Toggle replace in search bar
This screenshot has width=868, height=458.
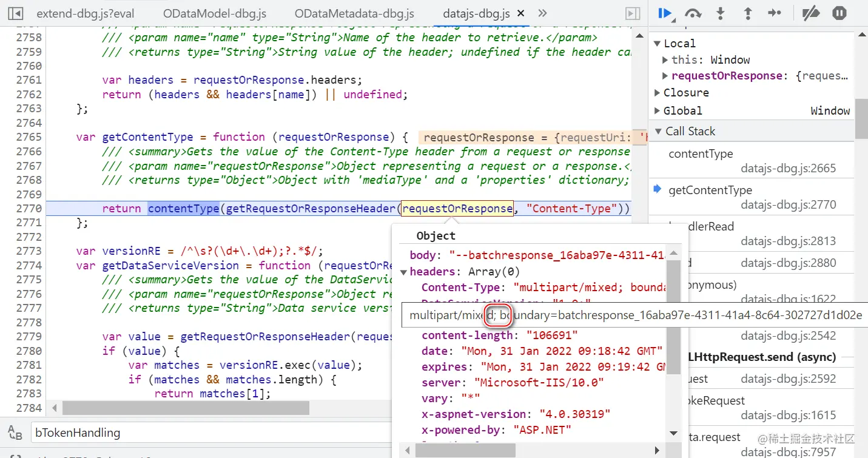pos(15,433)
